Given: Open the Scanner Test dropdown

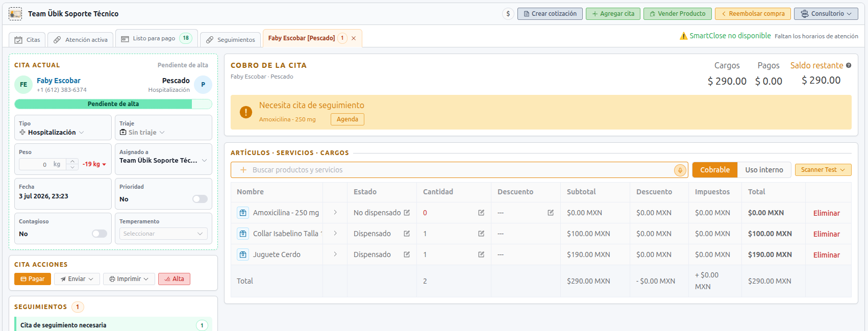Looking at the screenshot, I should (x=823, y=170).
